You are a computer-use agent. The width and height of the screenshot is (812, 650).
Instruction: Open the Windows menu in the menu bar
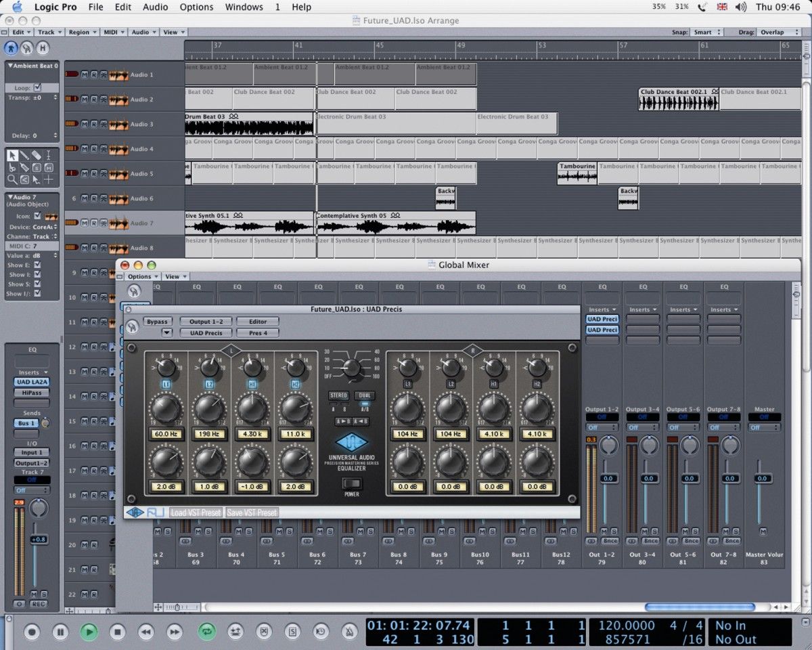[x=244, y=7]
